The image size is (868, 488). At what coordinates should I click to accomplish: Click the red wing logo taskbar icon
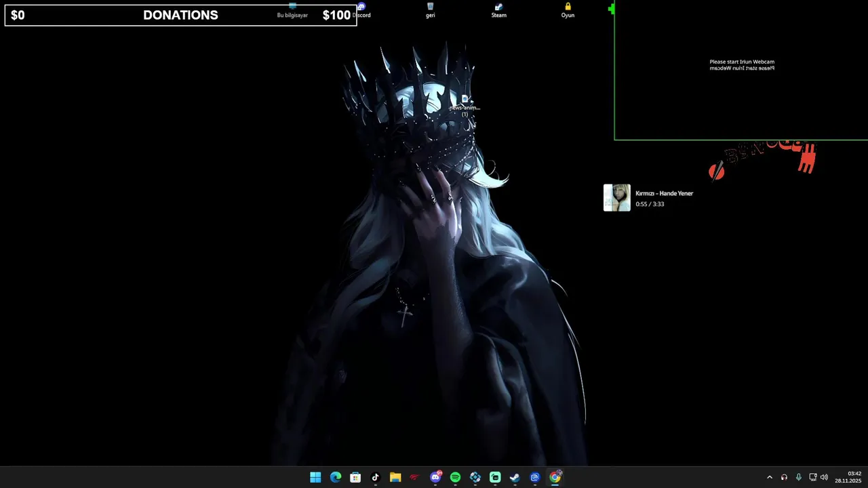(x=415, y=477)
